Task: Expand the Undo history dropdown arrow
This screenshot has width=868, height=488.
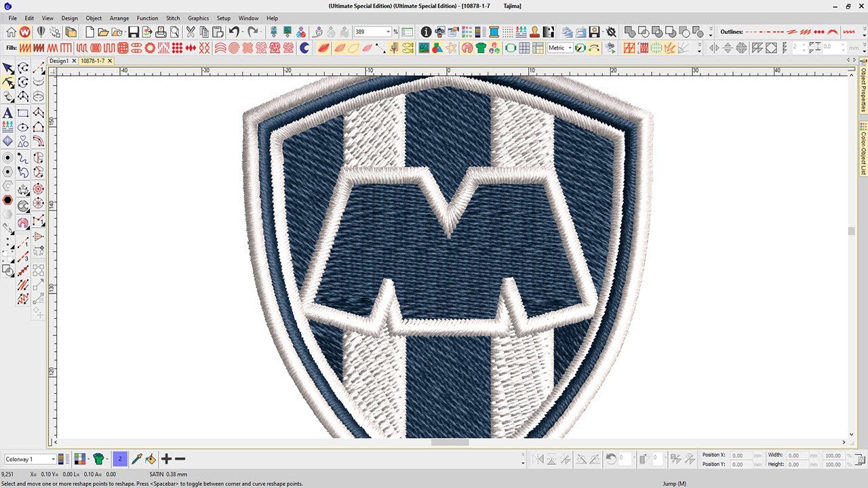Action: tap(242, 32)
